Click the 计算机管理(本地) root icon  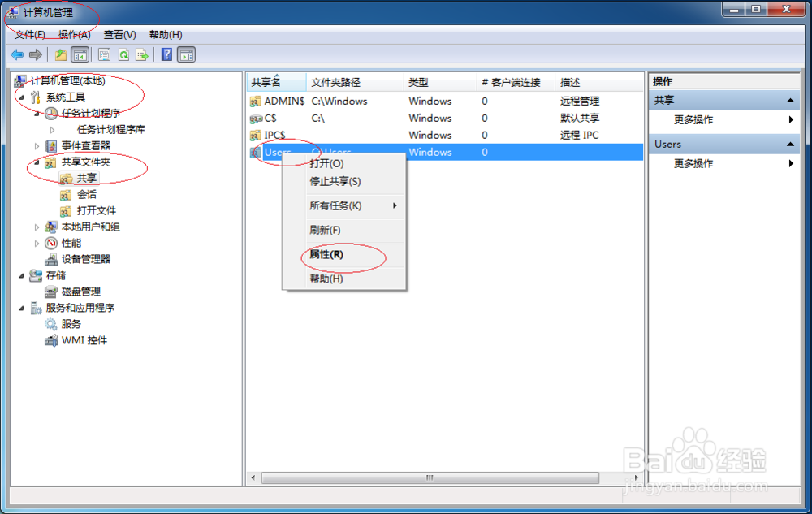click(20, 80)
